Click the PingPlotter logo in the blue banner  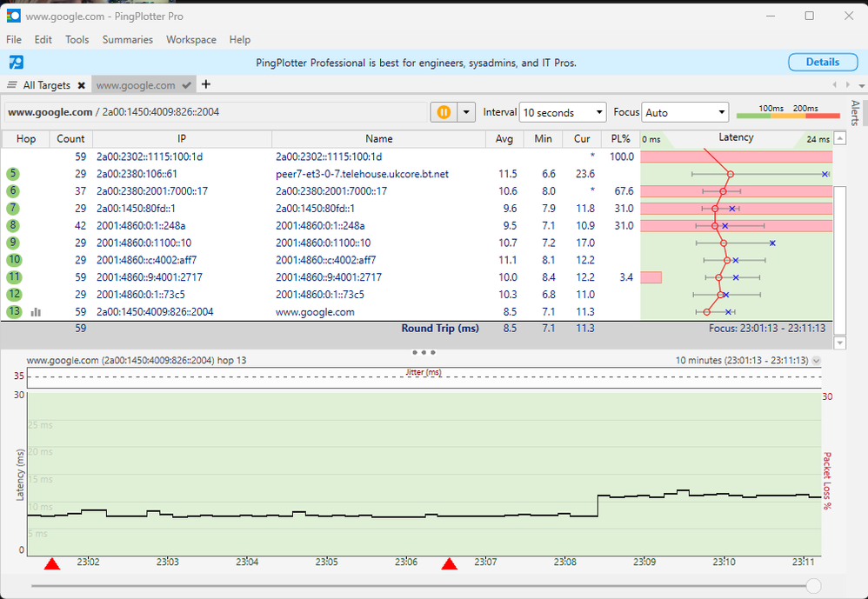tap(16, 63)
